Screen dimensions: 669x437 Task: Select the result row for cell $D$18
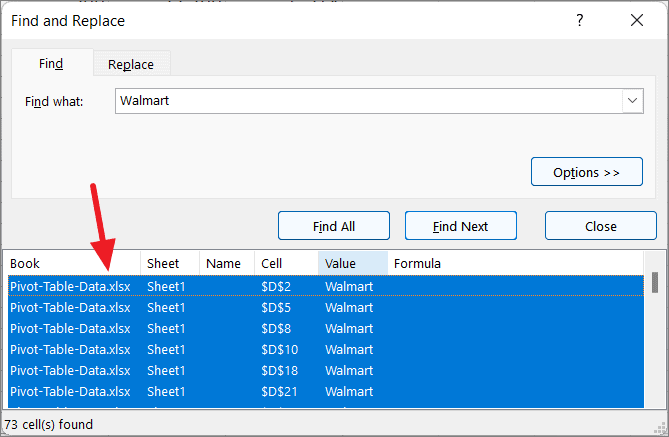coord(326,370)
